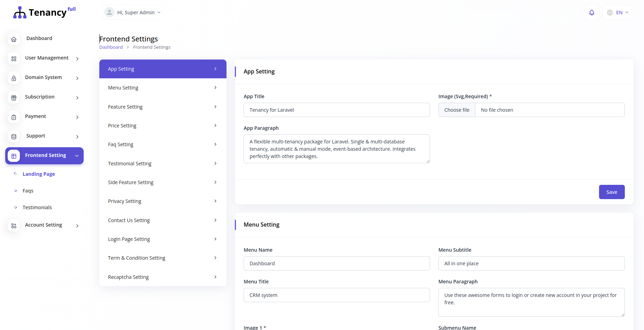The height and width of the screenshot is (330, 644).
Task: Click the User Management grid icon
Action: click(x=14, y=59)
